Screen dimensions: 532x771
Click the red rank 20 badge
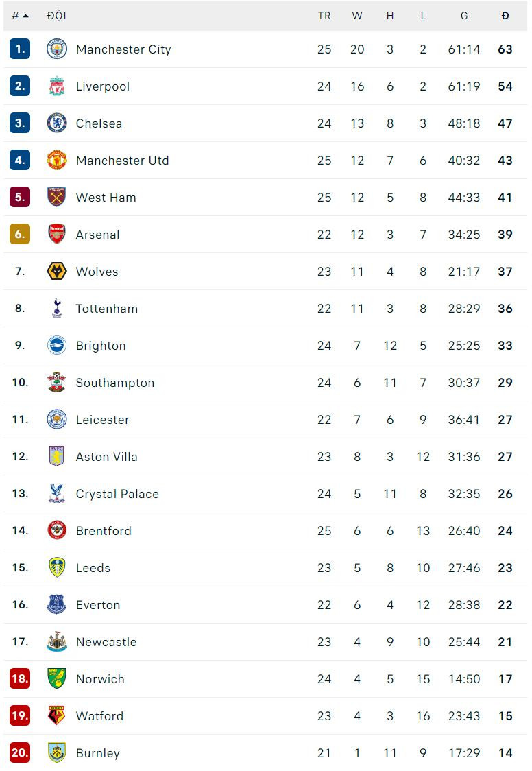pyautogui.click(x=20, y=753)
